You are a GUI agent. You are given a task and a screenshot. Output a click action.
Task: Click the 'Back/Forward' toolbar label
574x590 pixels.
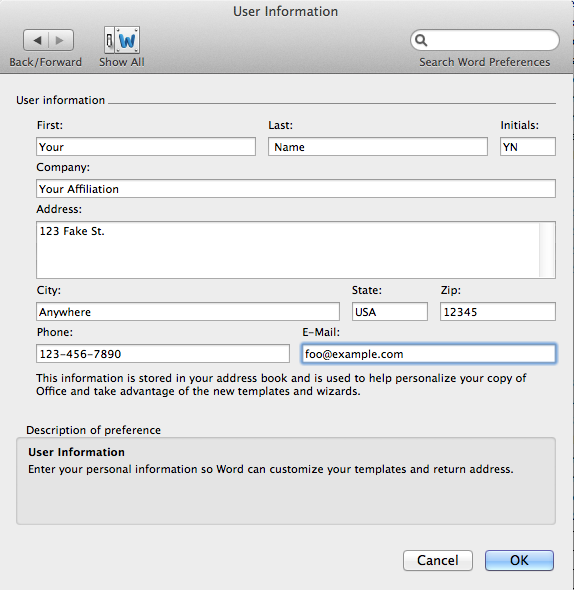click(46, 62)
